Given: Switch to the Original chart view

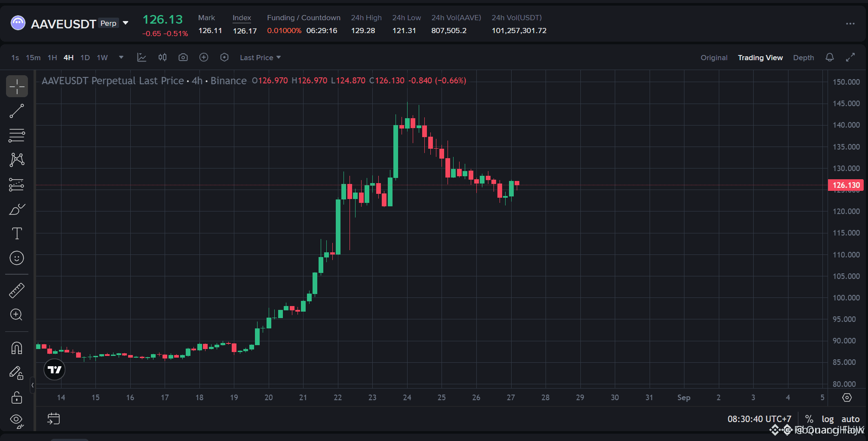Looking at the screenshot, I should point(714,58).
